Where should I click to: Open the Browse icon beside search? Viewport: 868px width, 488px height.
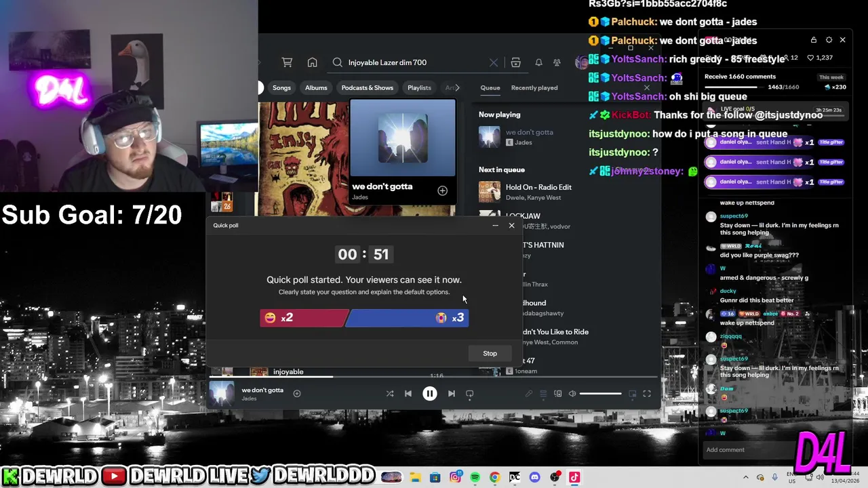click(515, 62)
